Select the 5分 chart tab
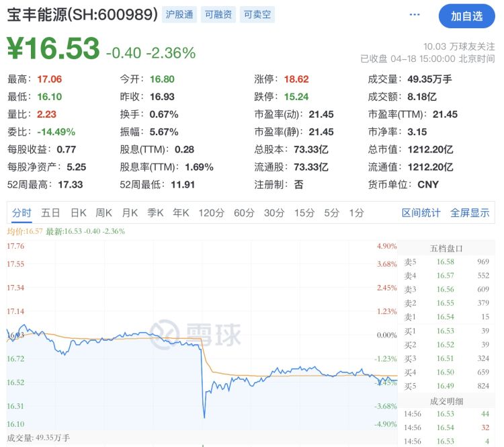The width and height of the screenshot is (504, 447). pos(331,213)
